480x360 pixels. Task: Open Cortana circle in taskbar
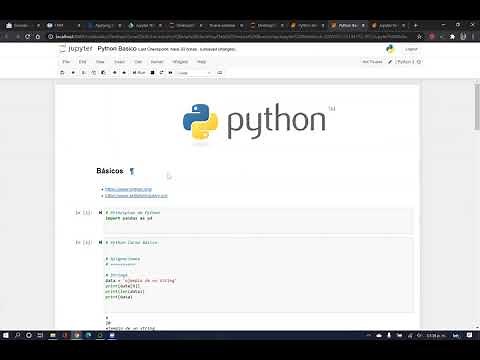[29, 335]
